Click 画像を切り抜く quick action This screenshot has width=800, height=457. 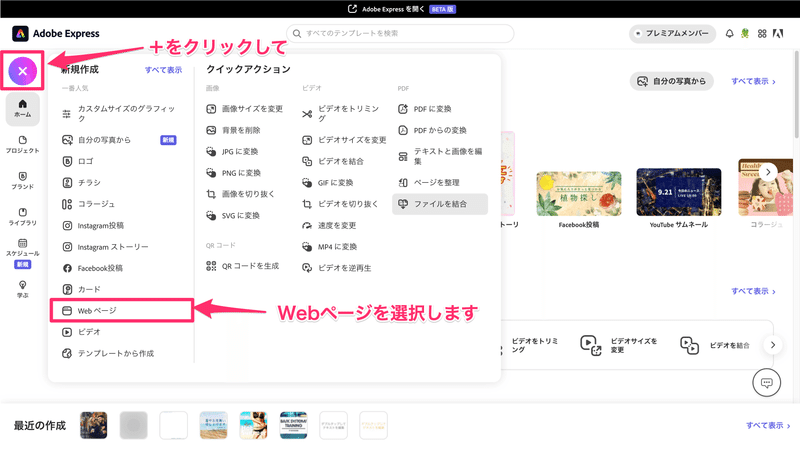(241, 194)
